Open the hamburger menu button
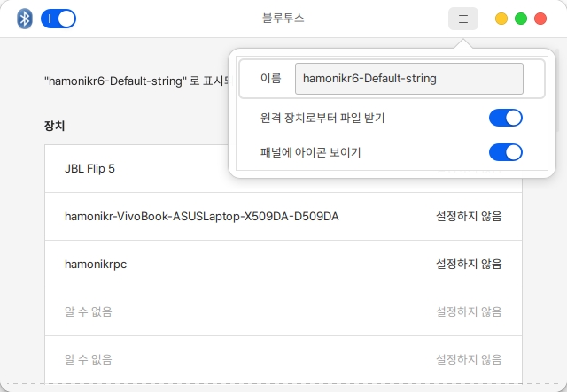This screenshot has width=567, height=392. [x=463, y=19]
